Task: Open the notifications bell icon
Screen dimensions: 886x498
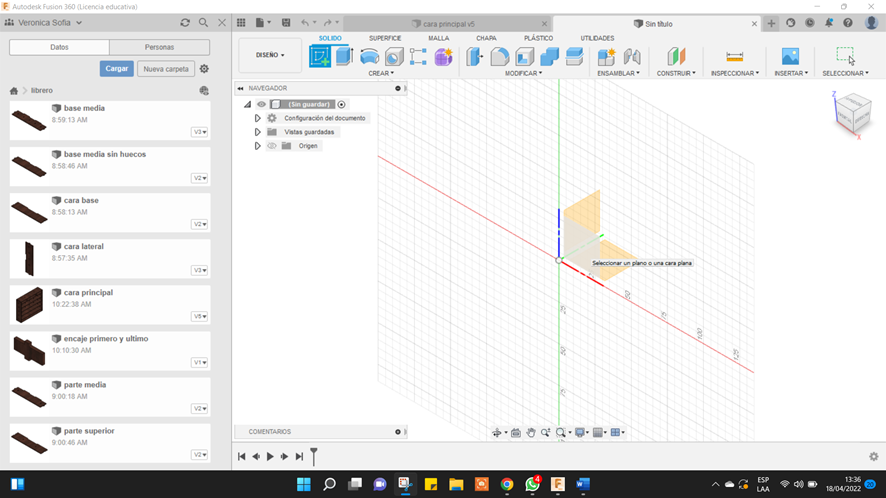Action: (x=829, y=23)
